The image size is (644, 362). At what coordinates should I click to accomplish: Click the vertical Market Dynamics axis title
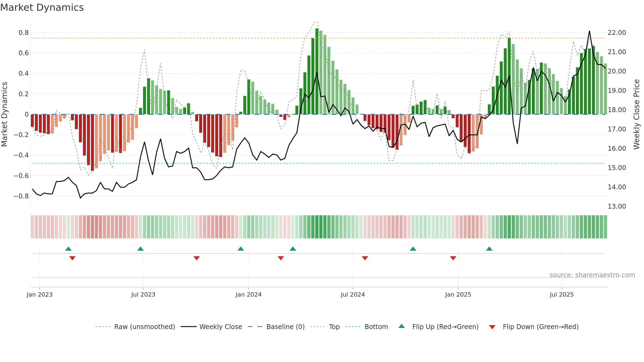4,114
